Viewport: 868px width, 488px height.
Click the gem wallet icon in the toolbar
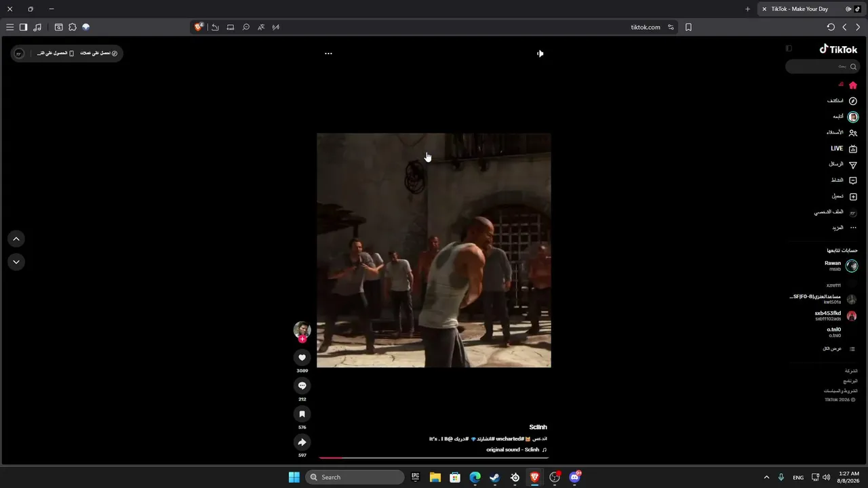[x=86, y=27]
